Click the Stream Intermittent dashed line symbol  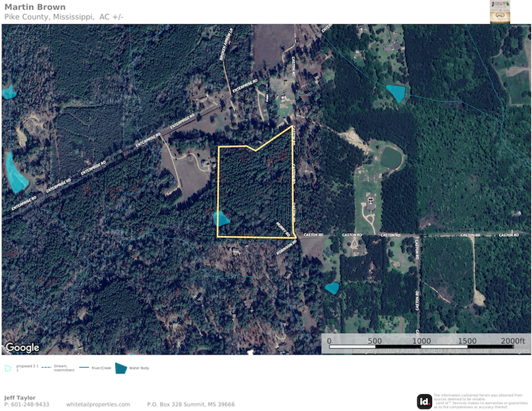[46, 368]
